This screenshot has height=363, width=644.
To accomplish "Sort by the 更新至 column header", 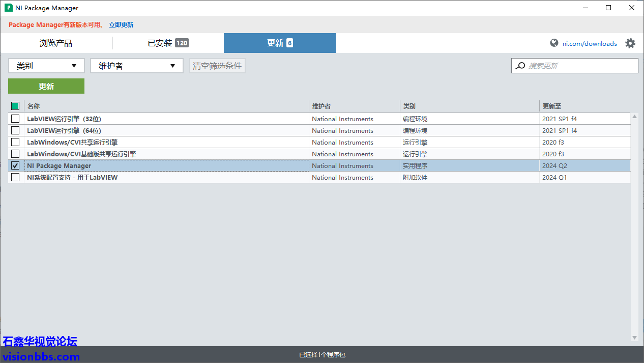I will coord(552,106).
